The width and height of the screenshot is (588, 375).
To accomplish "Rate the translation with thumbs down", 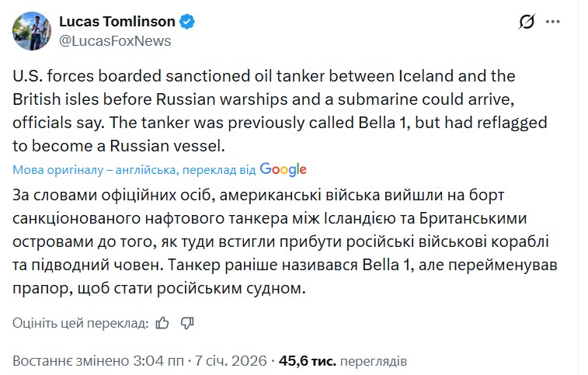I will 186,322.
